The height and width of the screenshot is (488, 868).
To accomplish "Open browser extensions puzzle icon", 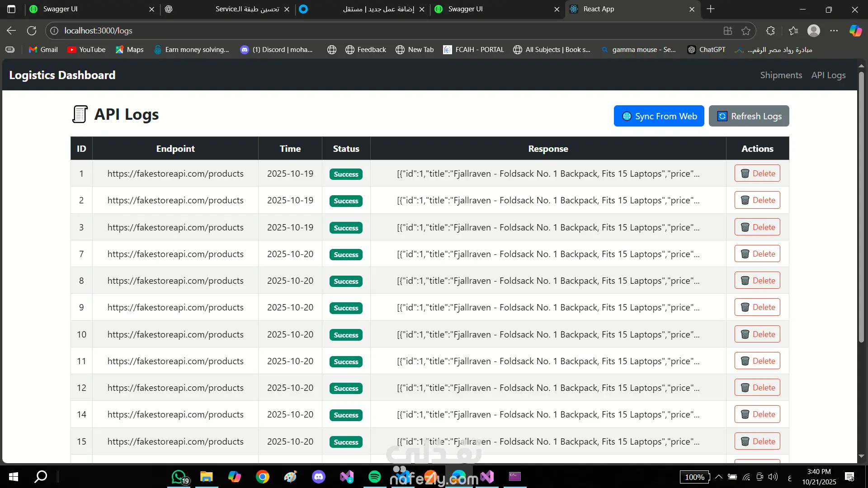I will (x=771, y=31).
